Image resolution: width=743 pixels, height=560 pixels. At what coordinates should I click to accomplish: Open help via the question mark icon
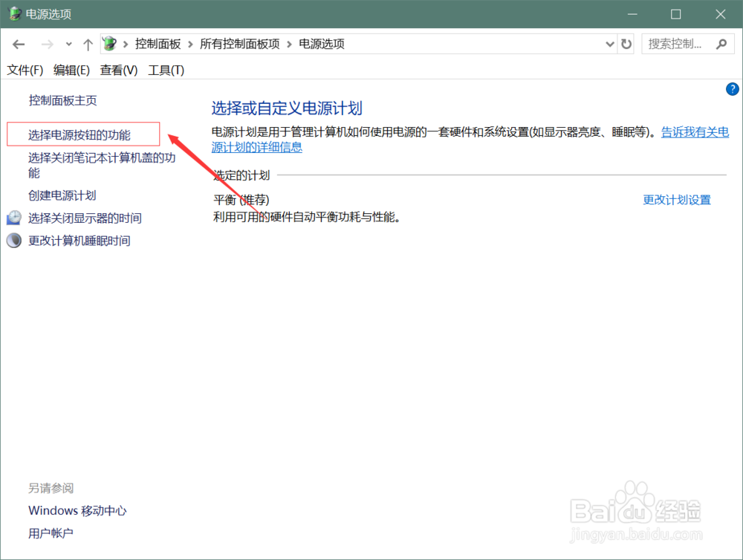(x=732, y=88)
